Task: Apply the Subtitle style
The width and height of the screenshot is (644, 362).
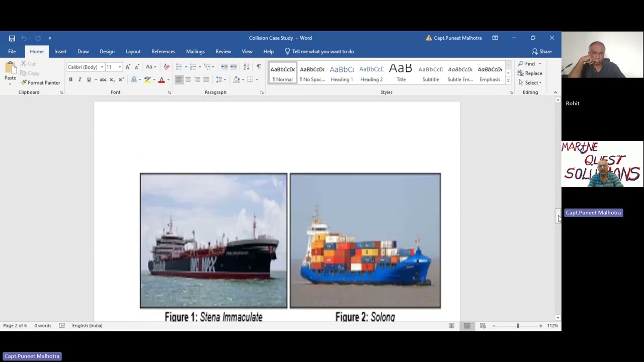Action: [431, 73]
